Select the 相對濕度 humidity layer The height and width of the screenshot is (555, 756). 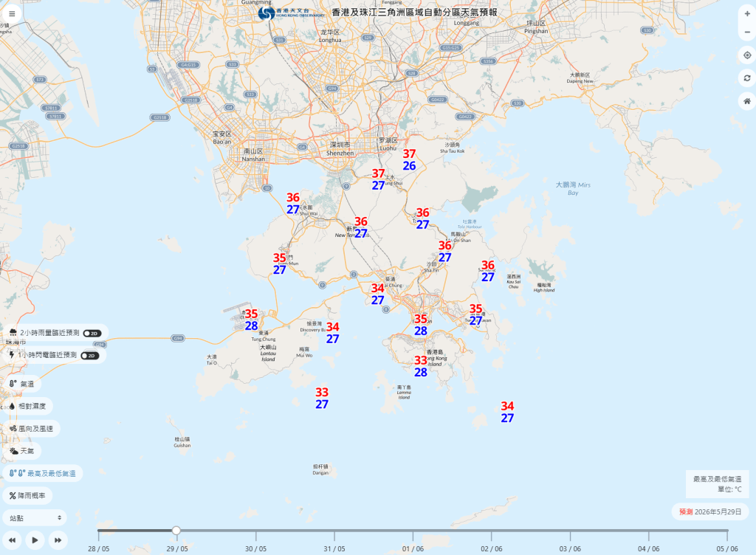point(27,406)
